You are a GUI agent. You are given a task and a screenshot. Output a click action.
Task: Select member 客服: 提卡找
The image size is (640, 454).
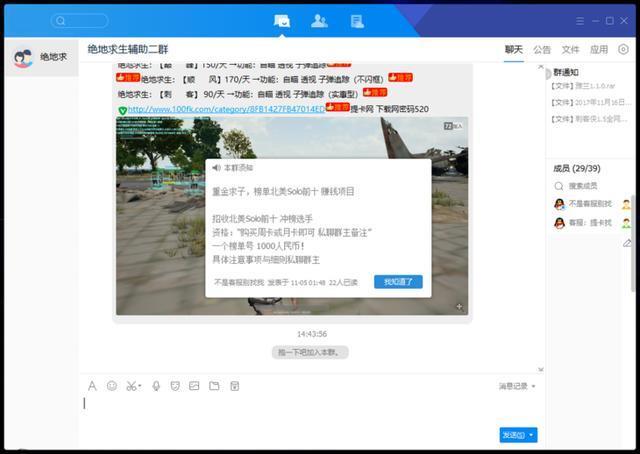pos(589,223)
